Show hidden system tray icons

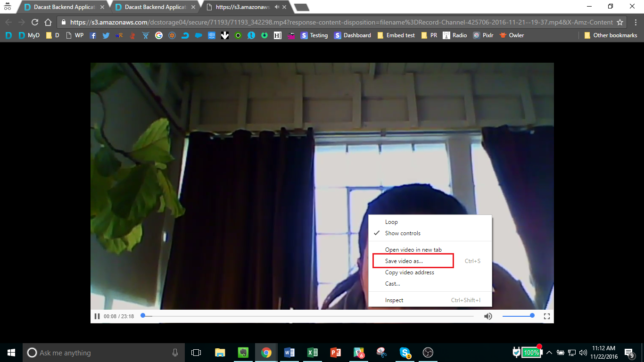pos(549,353)
